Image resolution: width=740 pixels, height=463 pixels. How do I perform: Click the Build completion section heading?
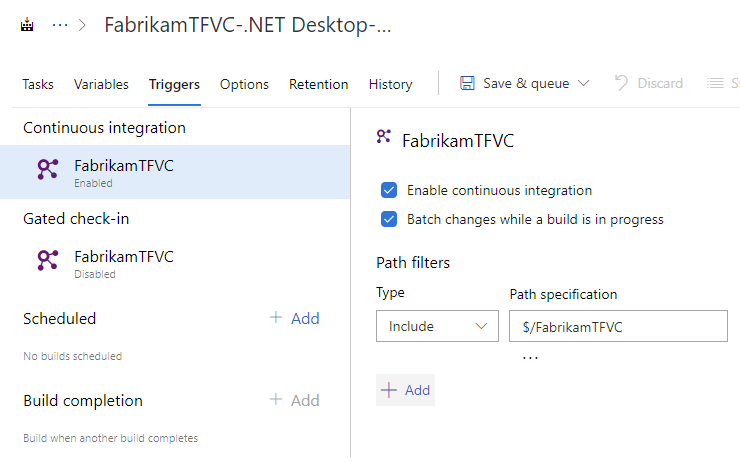83,401
